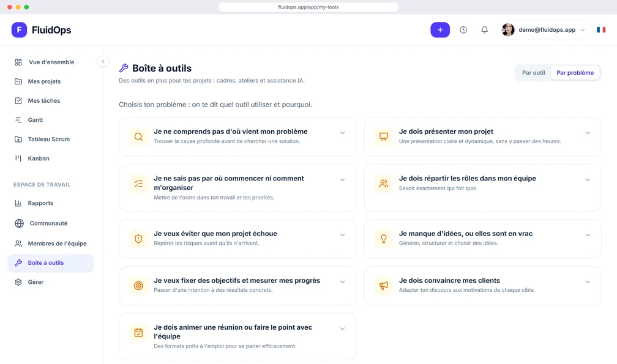Expand "Je veux fixer des objectifs" card

pyautogui.click(x=342, y=281)
